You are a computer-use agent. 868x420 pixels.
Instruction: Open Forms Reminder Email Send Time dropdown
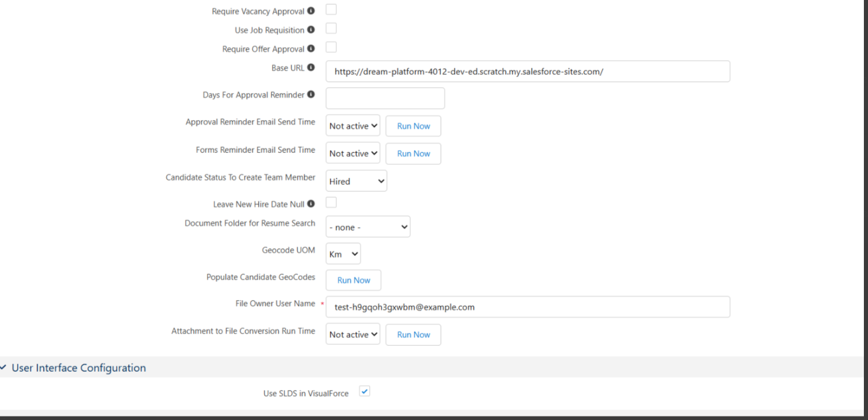[x=353, y=154]
